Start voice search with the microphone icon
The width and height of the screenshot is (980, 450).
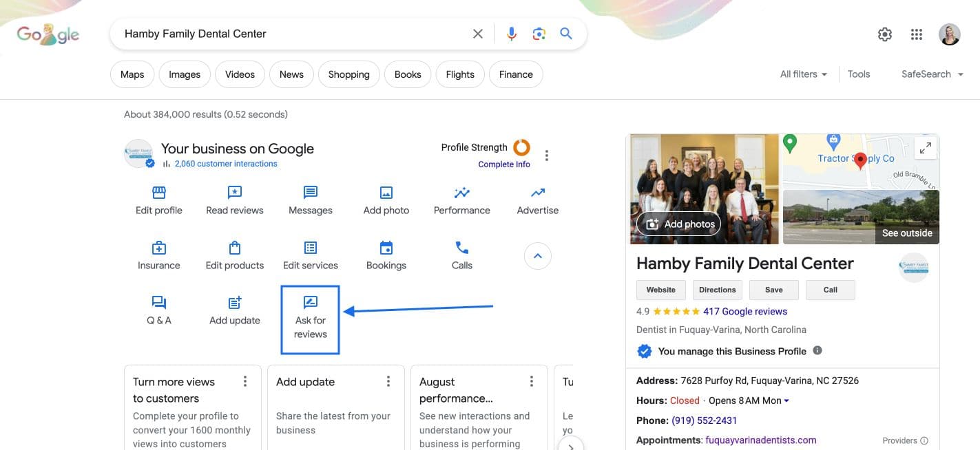511,34
